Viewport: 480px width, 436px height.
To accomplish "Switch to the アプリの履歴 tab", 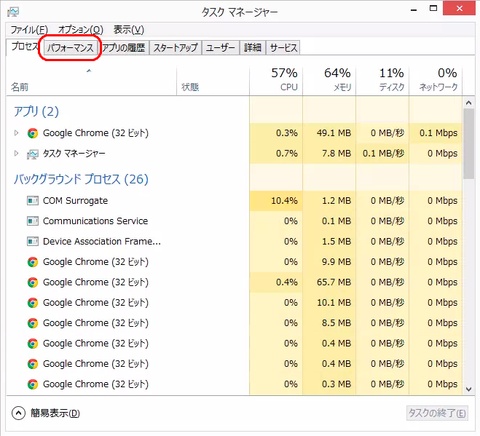I will (124, 48).
